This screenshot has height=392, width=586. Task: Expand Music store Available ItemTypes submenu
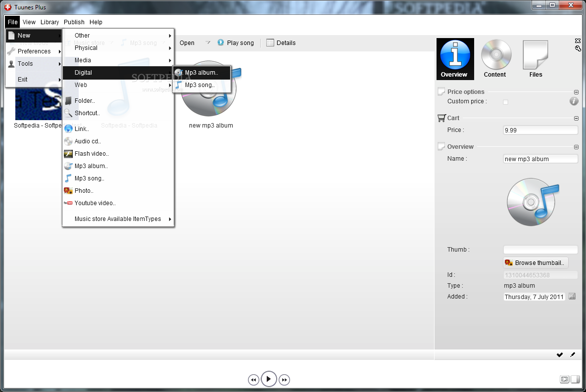point(118,219)
